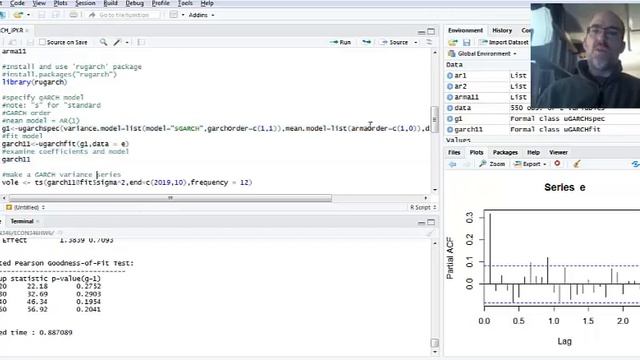The width and height of the screenshot is (640, 360).
Task: Expand the ar1 object entry
Action: tap(450, 76)
